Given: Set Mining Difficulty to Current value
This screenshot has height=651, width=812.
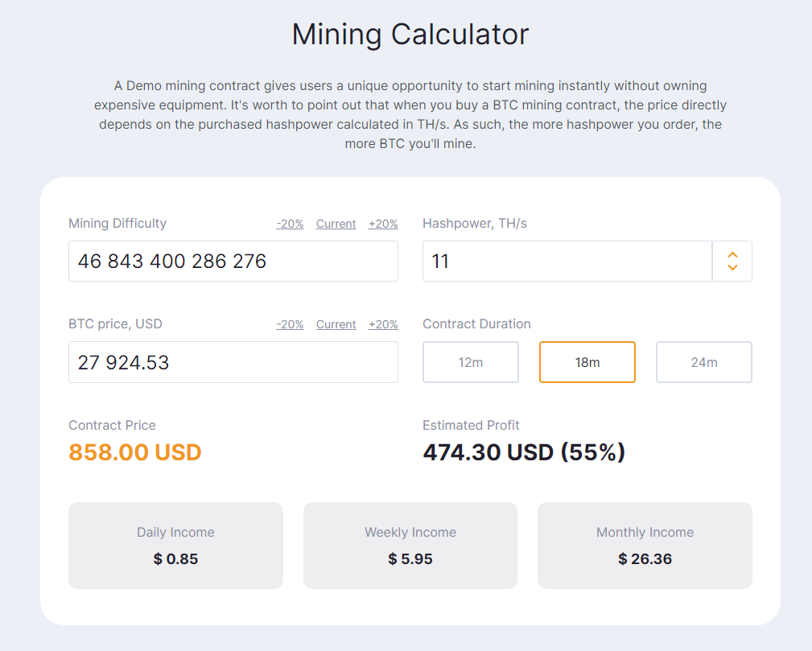Looking at the screenshot, I should (x=336, y=224).
